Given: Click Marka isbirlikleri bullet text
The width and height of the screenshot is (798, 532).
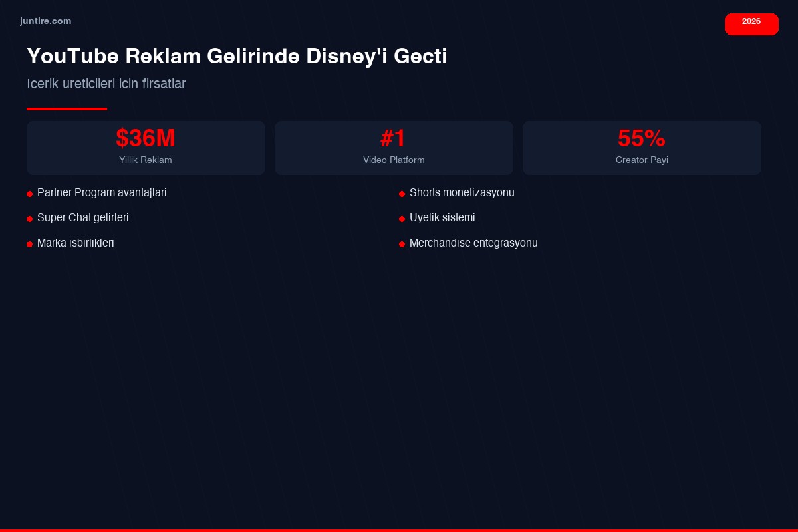Looking at the screenshot, I should pos(76,243).
